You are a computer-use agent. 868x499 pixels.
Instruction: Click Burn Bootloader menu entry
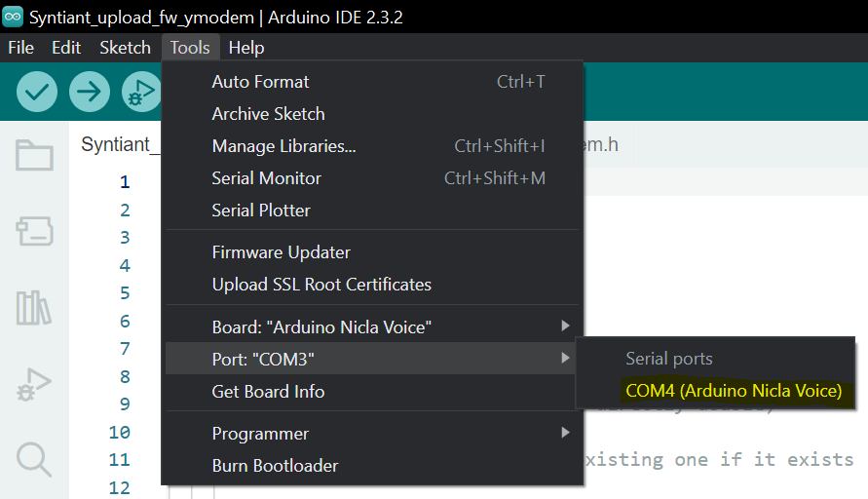click(x=275, y=466)
